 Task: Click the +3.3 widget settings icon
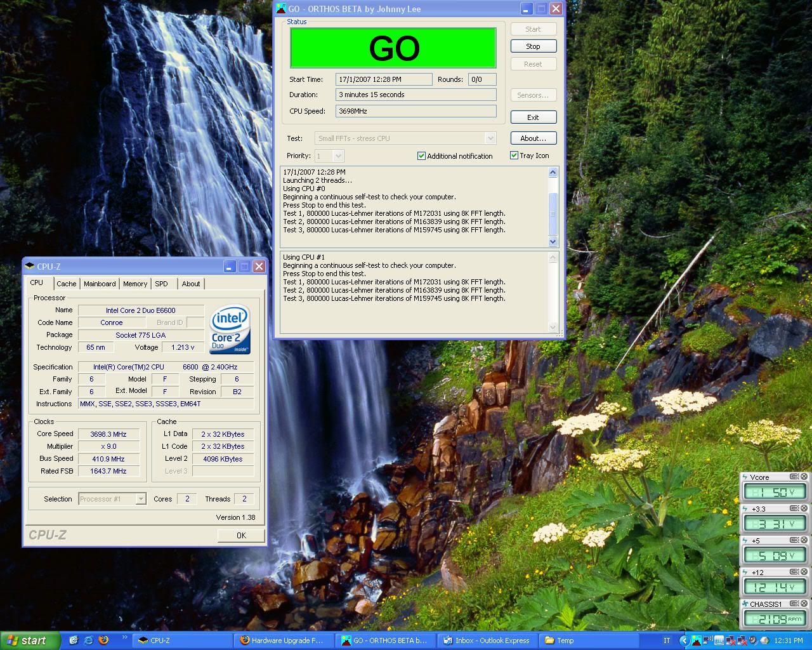[x=794, y=508]
